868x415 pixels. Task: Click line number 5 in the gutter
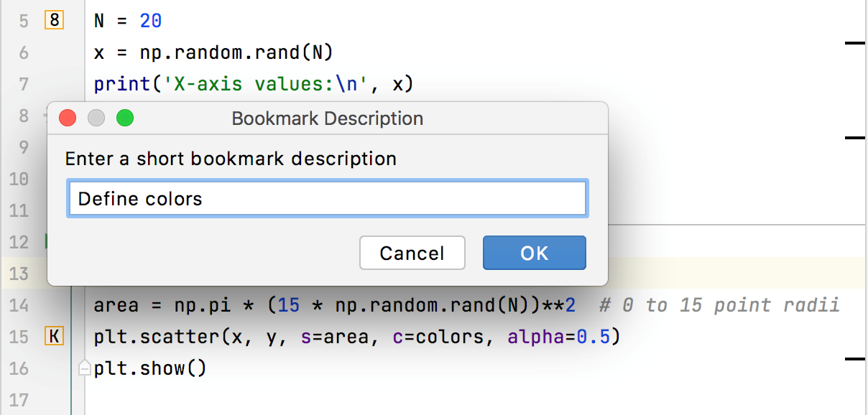click(22, 21)
